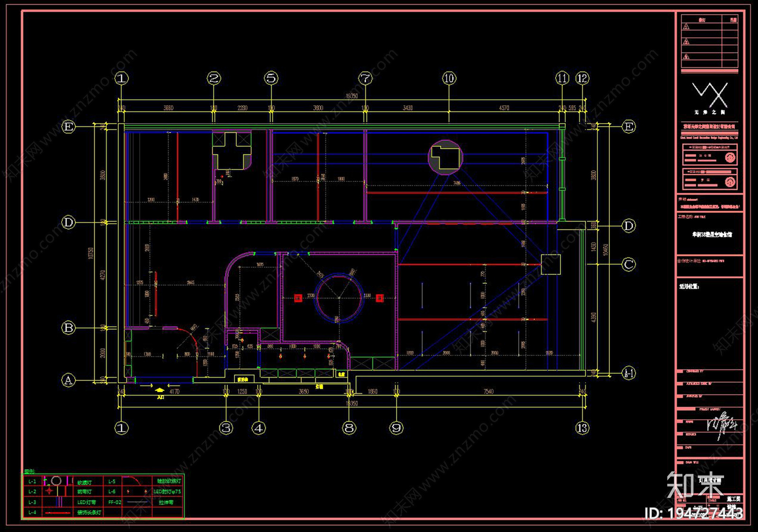Click grid bubble 13

click(x=582, y=428)
